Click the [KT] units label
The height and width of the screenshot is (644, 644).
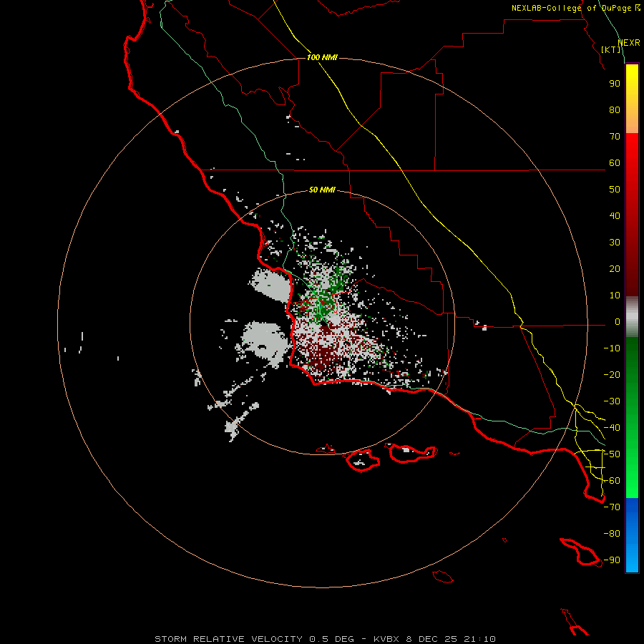pyautogui.click(x=610, y=49)
